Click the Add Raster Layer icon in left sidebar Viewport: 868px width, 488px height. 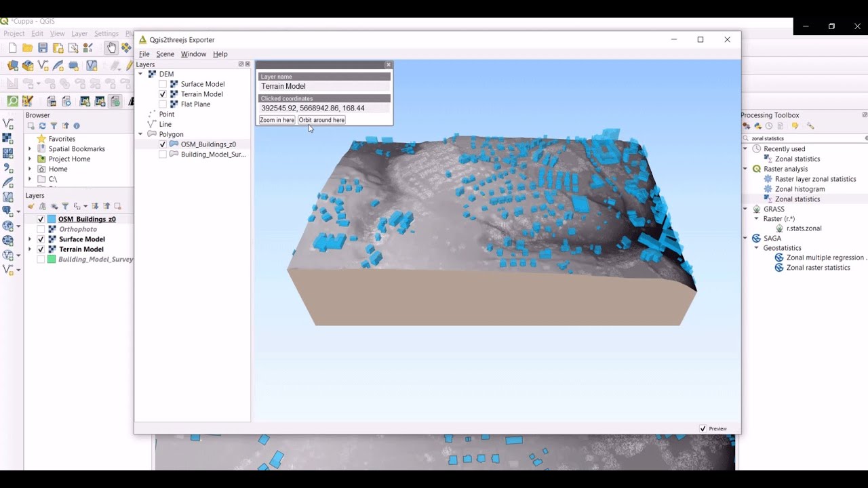8,138
